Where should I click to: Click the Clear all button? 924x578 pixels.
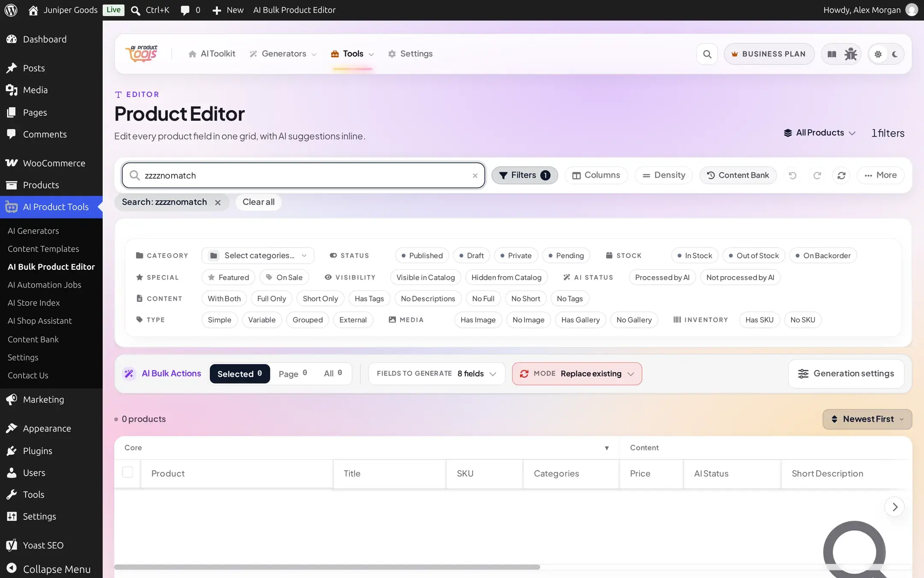(258, 202)
